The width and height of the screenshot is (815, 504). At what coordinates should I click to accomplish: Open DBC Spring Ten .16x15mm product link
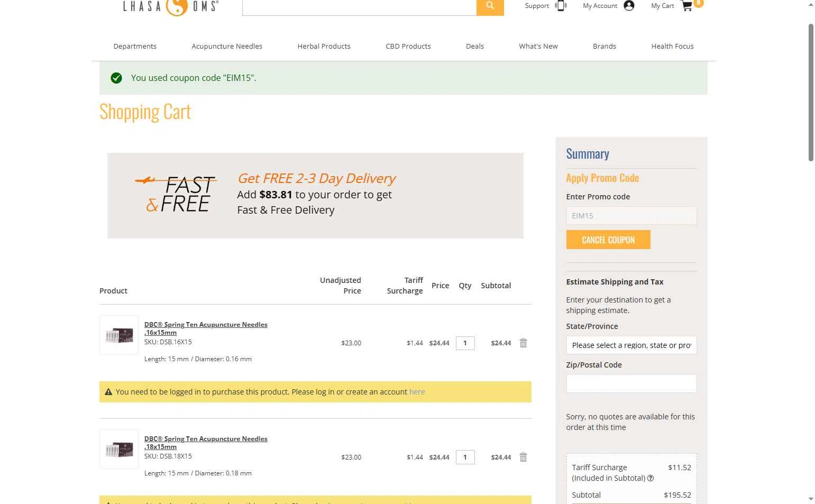point(206,328)
